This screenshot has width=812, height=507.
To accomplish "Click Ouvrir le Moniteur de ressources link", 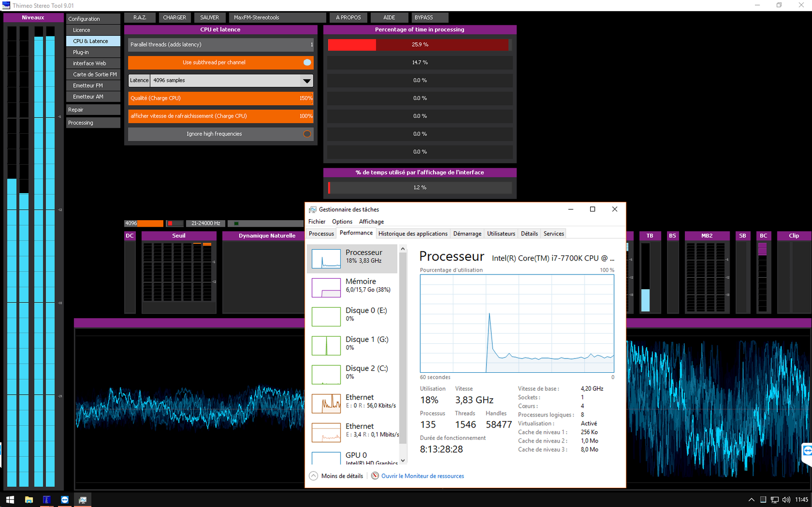I will click(x=422, y=476).
